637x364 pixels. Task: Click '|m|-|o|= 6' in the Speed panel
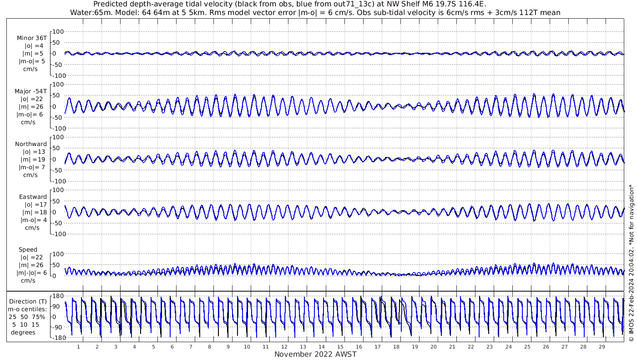[32, 273]
